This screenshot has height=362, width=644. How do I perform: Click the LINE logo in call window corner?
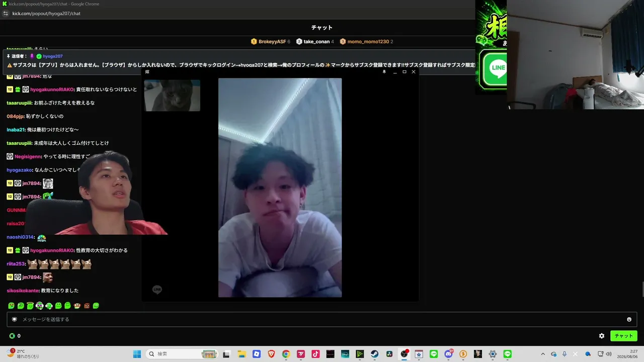click(157, 290)
